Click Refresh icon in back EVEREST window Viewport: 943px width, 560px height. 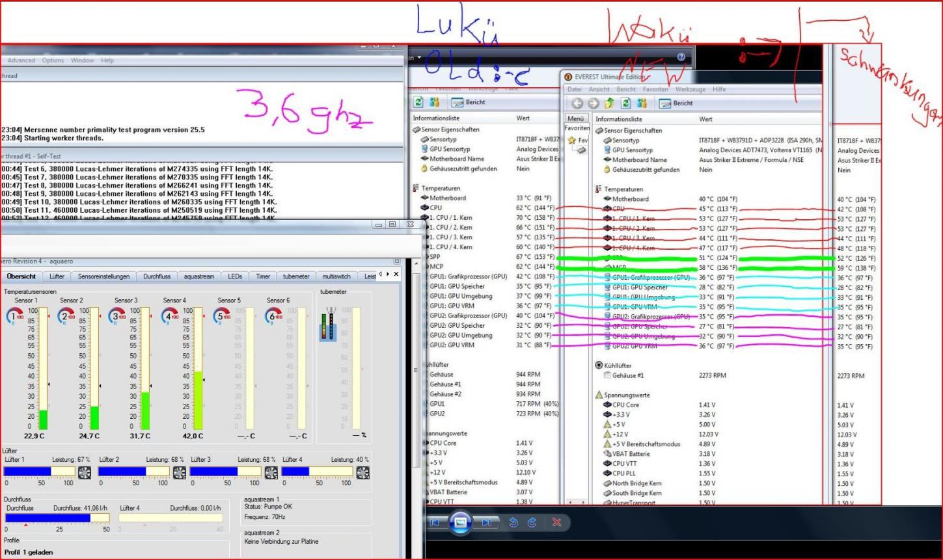pos(418,102)
